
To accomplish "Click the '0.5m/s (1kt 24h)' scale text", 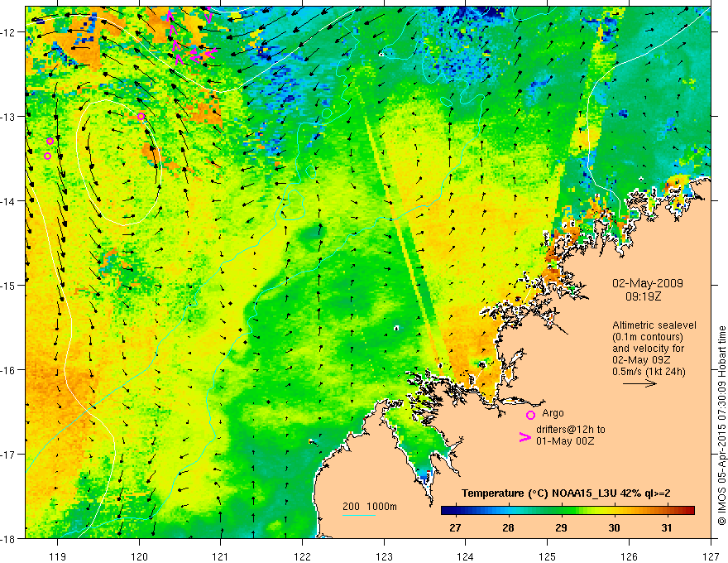I will point(649,372).
